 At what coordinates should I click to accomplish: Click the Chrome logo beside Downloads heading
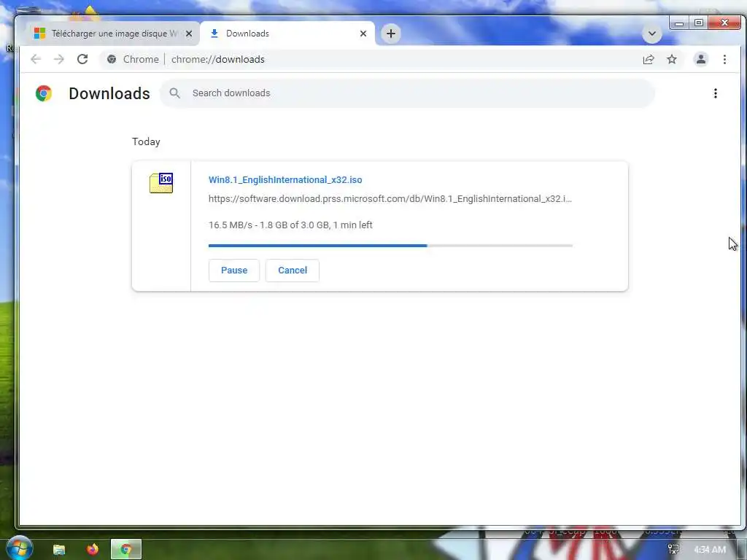[43, 93]
